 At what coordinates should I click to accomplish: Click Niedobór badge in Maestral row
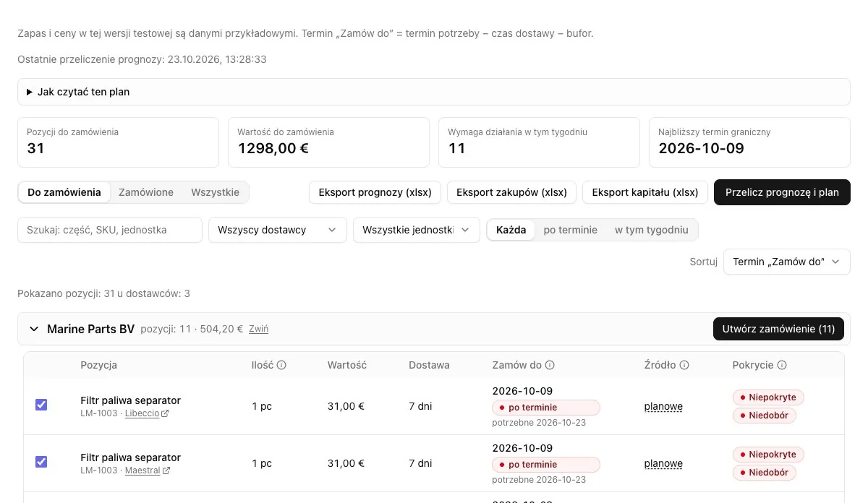click(x=765, y=473)
